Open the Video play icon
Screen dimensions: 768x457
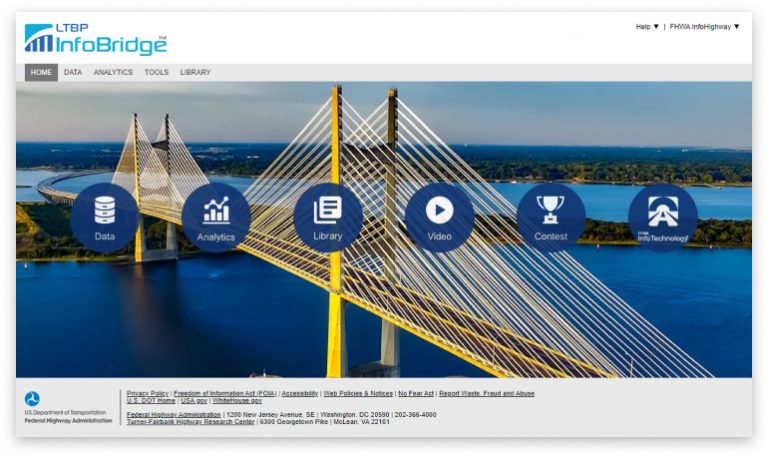pos(439,217)
